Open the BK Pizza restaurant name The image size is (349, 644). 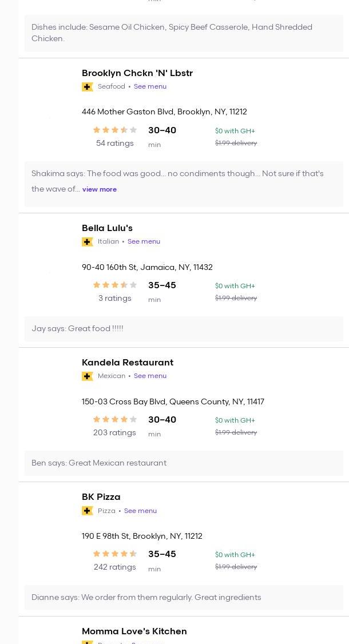pyautogui.click(x=101, y=497)
